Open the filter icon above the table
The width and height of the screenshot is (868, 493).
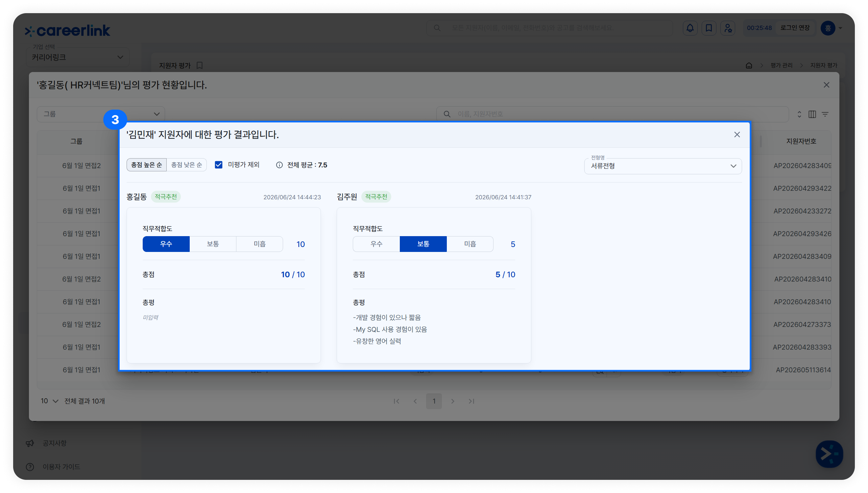pyautogui.click(x=825, y=114)
